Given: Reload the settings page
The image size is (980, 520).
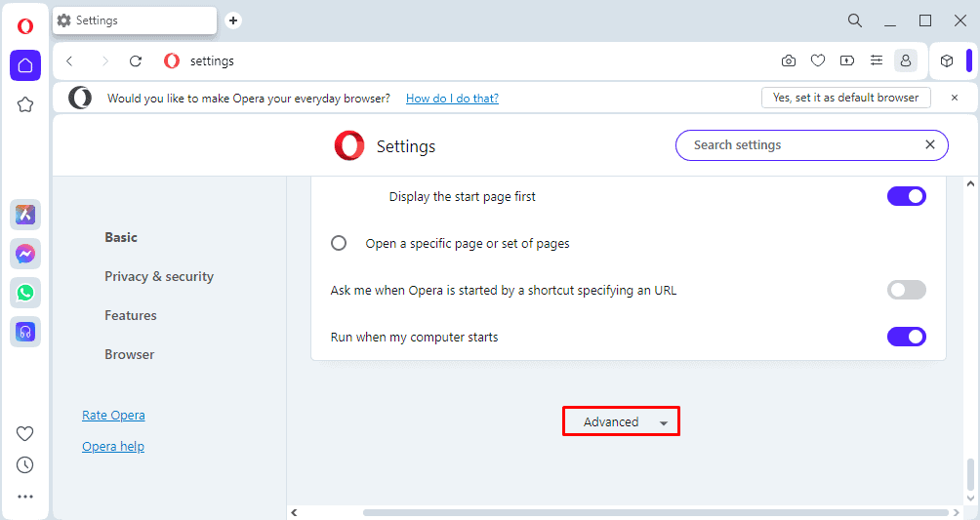Looking at the screenshot, I should tap(136, 60).
